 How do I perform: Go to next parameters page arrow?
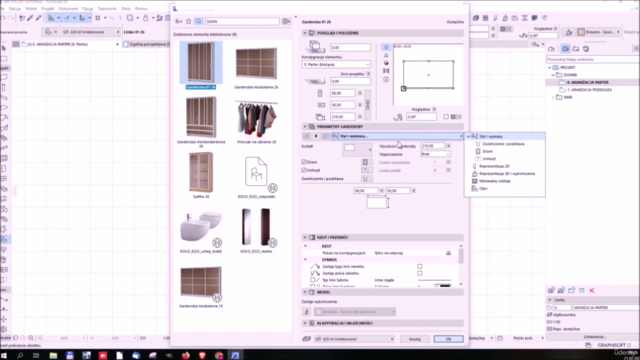pyautogui.click(x=316, y=136)
